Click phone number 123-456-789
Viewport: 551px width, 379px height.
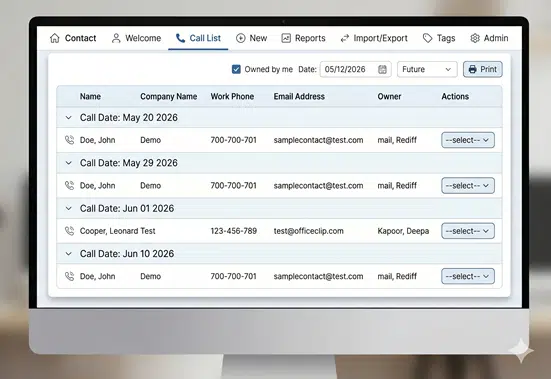[234, 231]
